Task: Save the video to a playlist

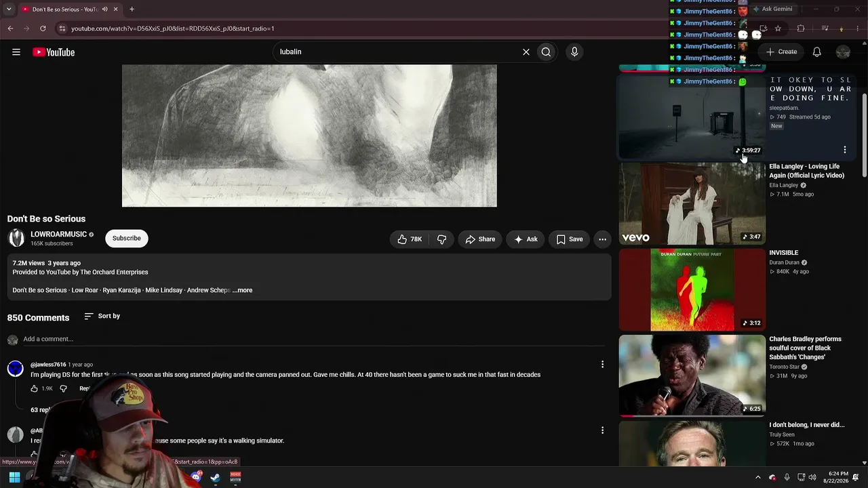Action: pyautogui.click(x=570, y=239)
